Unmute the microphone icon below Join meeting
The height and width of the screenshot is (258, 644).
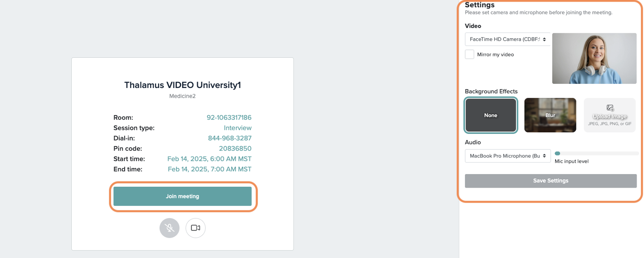[170, 228]
